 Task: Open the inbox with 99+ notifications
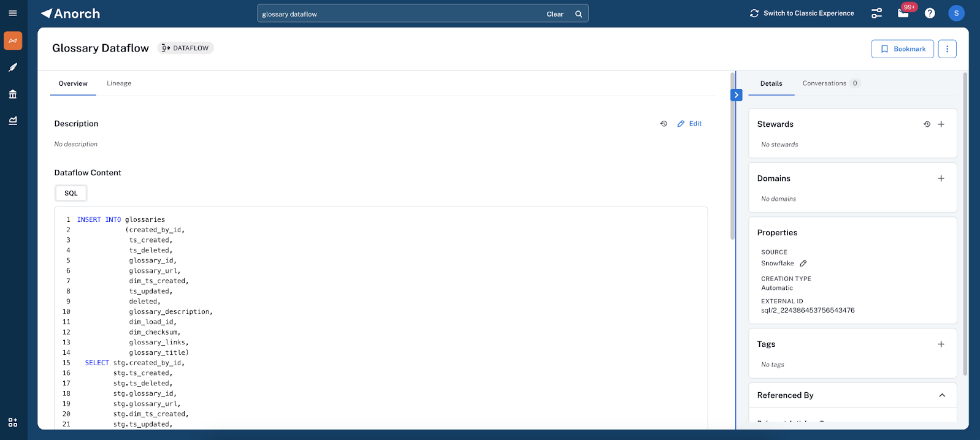903,13
